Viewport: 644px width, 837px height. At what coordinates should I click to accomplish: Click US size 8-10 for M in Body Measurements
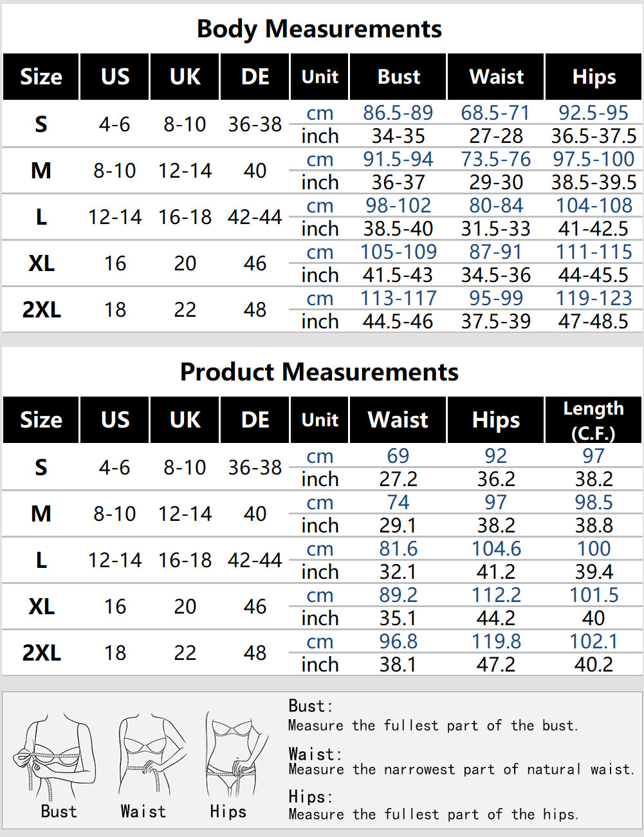115,171
